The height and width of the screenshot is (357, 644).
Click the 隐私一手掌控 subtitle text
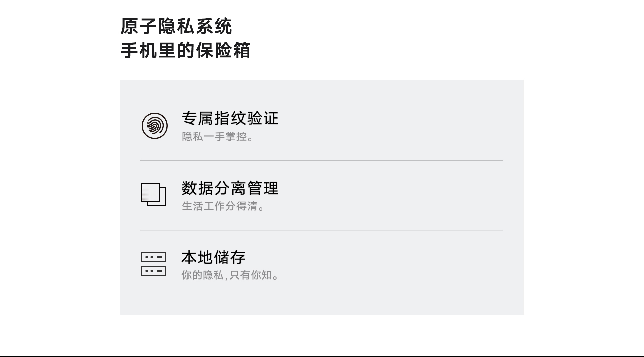(218, 137)
